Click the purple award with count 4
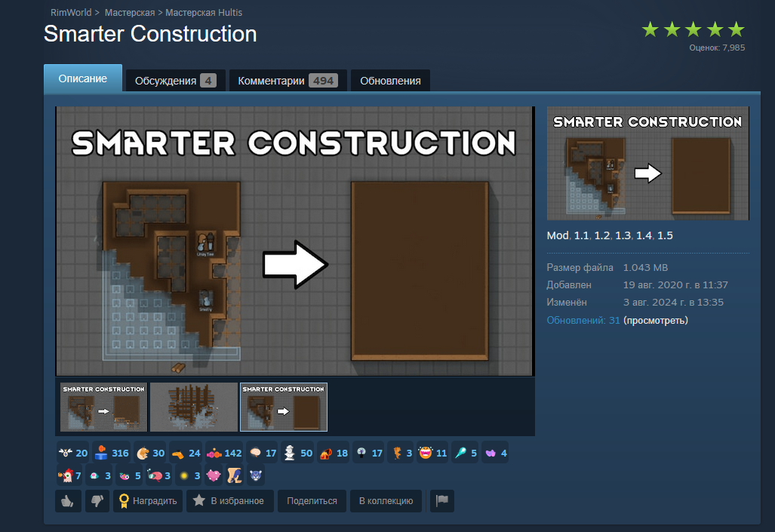Image resolution: width=775 pixels, height=532 pixels. (495, 453)
